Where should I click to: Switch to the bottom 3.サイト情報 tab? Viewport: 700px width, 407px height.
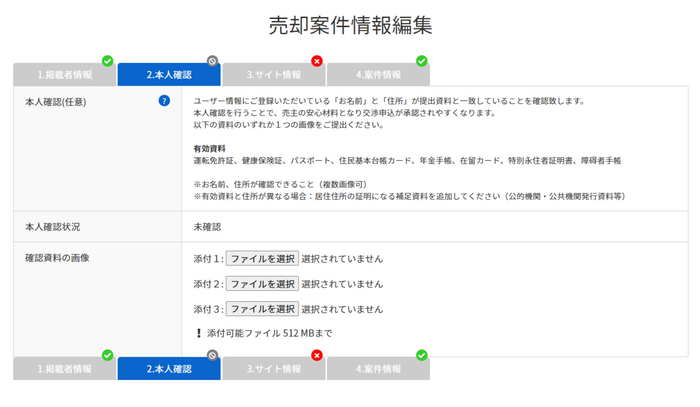[274, 369]
